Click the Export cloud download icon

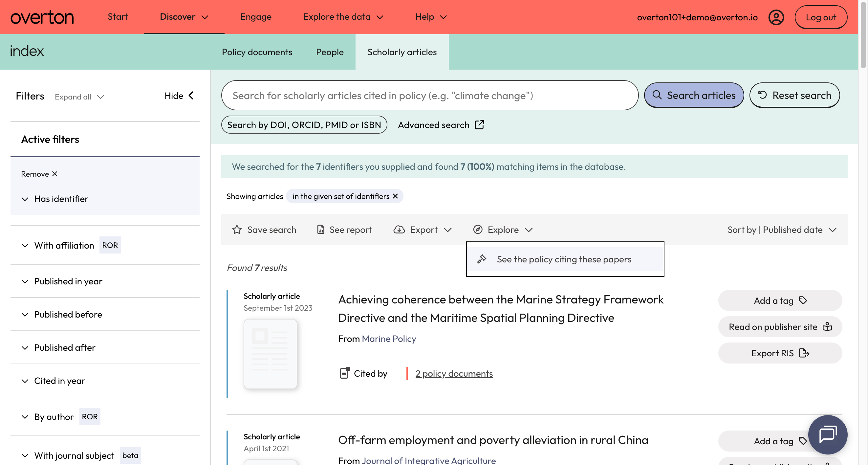(x=399, y=230)
